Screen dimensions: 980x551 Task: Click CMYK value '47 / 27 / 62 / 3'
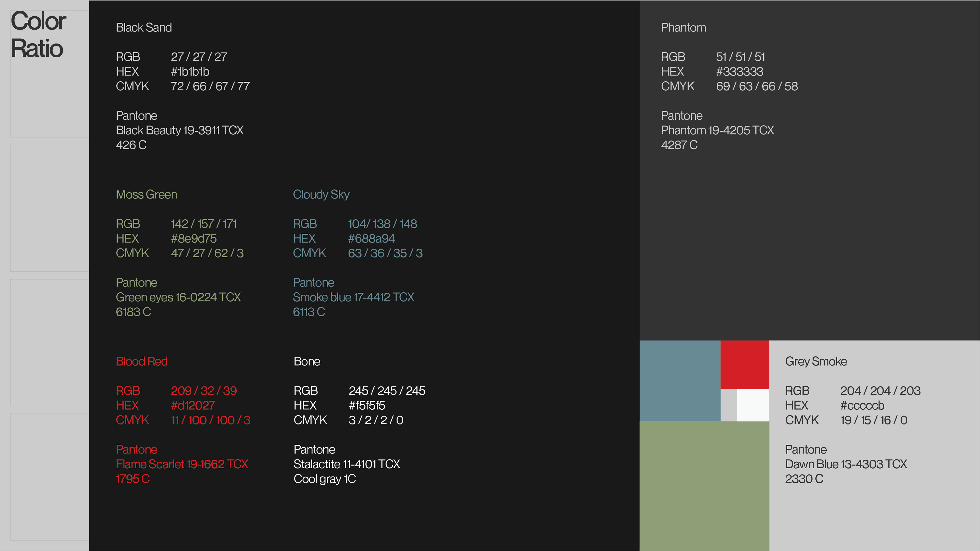207,253
